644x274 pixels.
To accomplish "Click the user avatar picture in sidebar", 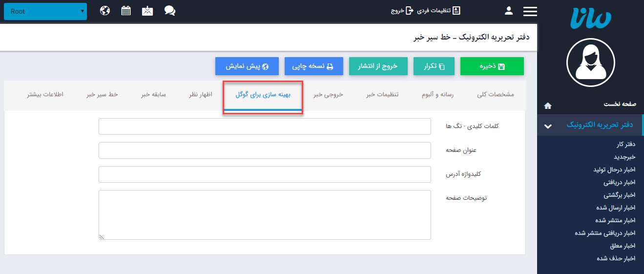I will click(591, 63).
